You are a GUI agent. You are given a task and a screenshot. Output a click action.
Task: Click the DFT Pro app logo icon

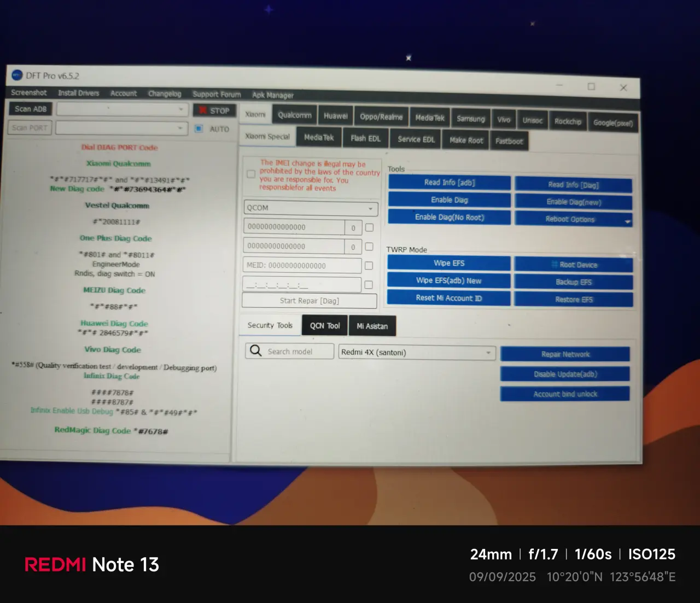(17, 75)
